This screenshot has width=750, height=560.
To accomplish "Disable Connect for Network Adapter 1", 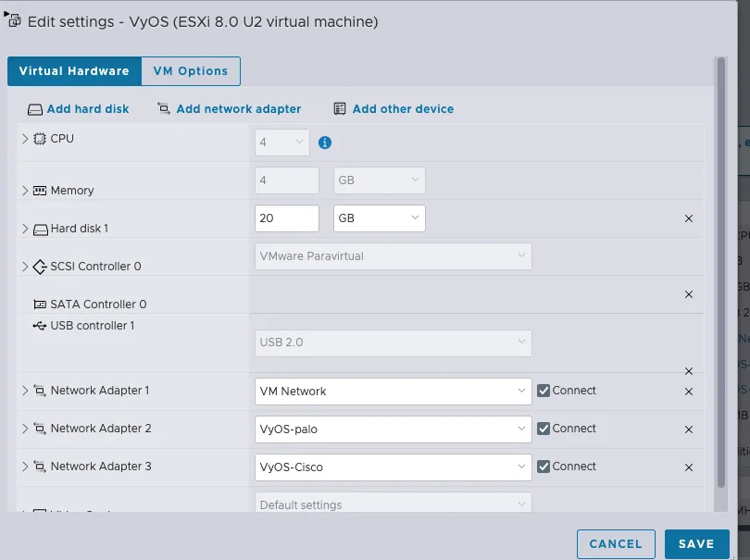I will click(x=544, y=391).
